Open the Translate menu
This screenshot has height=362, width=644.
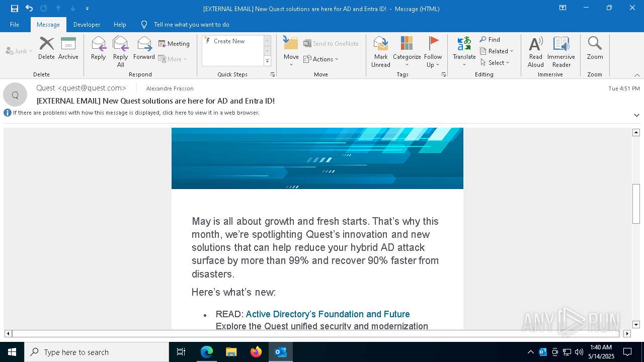coord(464,52)
